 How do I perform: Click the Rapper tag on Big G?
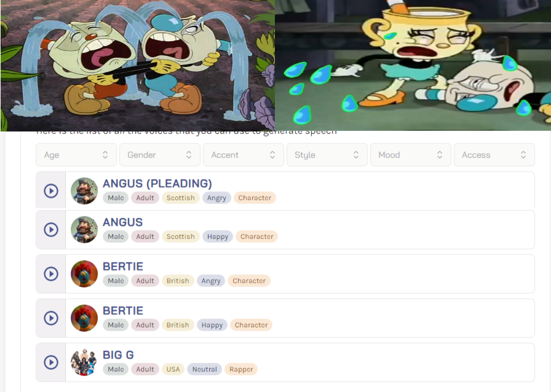point(241,369)
